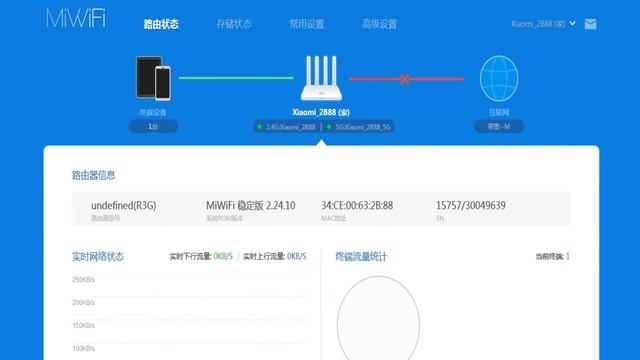
Task: Click the Xiaomi_2B88 router name label
Action: [x=321, y=112]
